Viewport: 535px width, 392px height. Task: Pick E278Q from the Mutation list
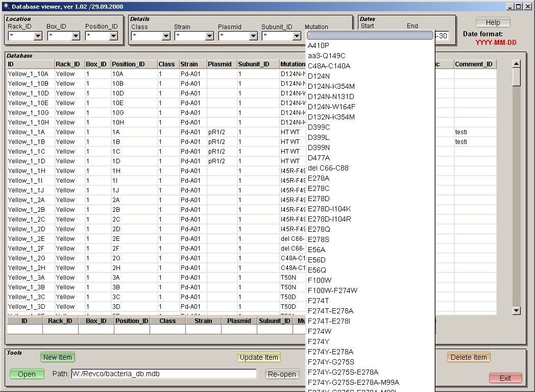(x=370, y=229)
